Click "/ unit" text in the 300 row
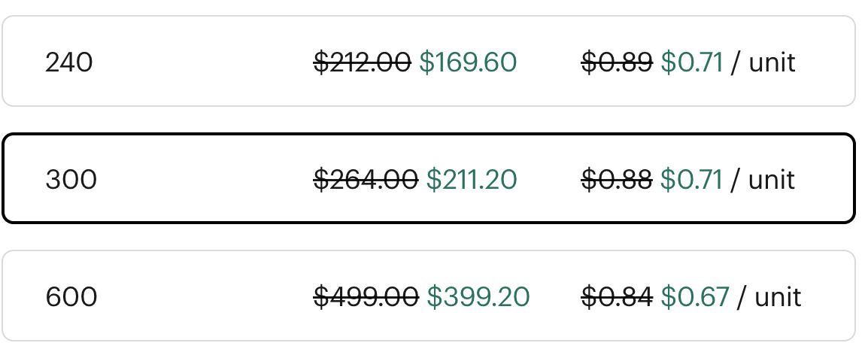The image size is (868, 352). pyautogui.click(x=763, y=180)
